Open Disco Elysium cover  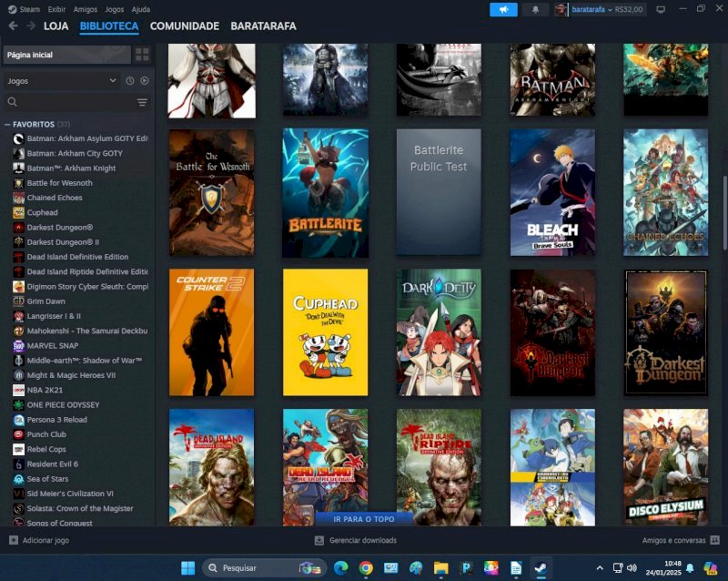point(666,467)
